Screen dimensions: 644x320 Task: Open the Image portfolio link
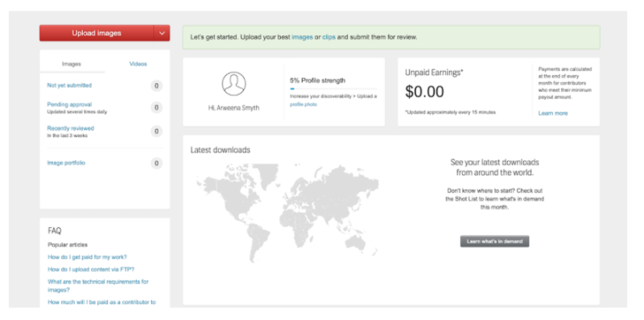pos(66,163)
